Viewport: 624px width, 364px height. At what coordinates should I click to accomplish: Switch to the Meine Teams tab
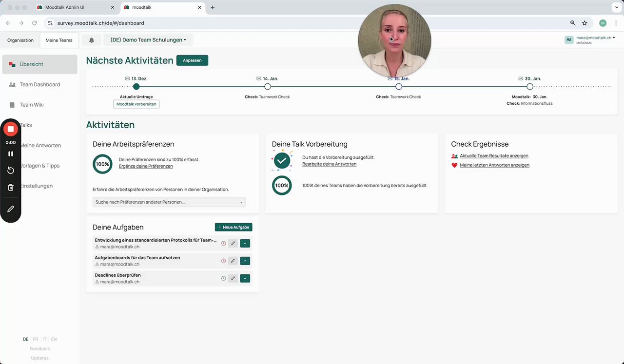click(x=59, y=40)
